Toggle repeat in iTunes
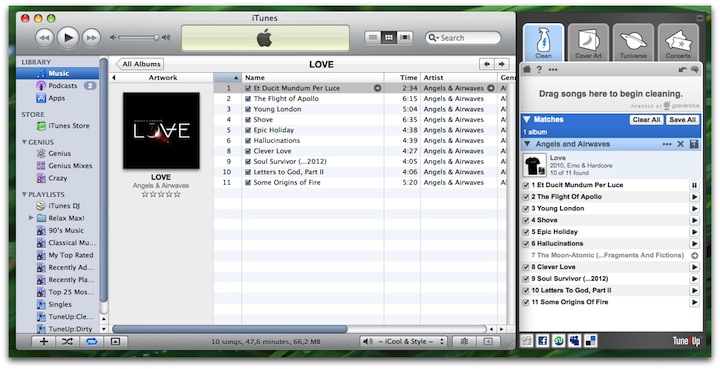The width and height of the screenshot is (720, 369). [91, 341]
